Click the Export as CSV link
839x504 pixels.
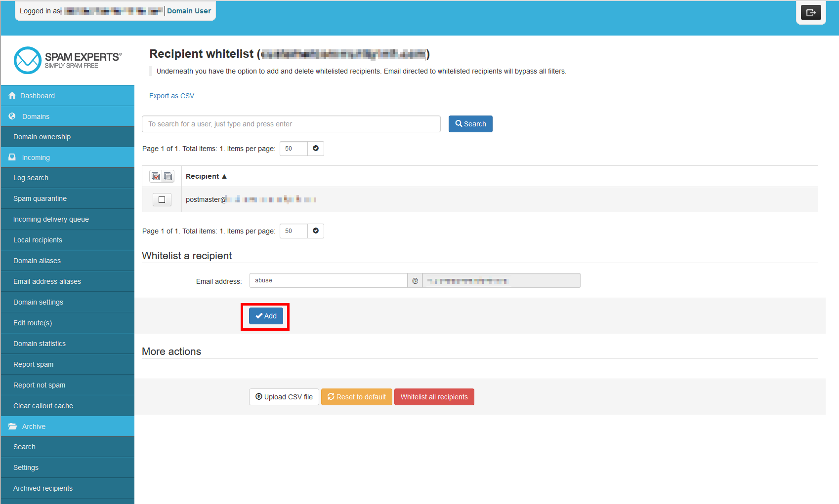tap(171, 96)
